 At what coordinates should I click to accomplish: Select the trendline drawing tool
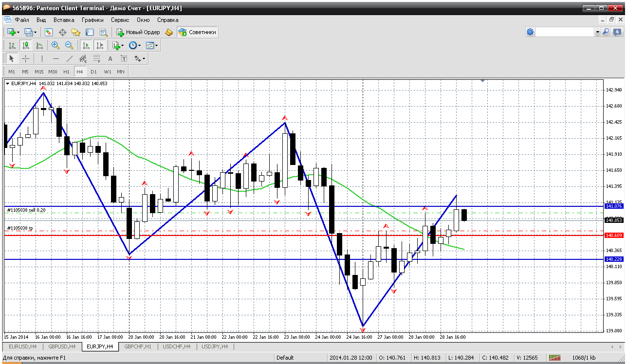coord(70,58)
